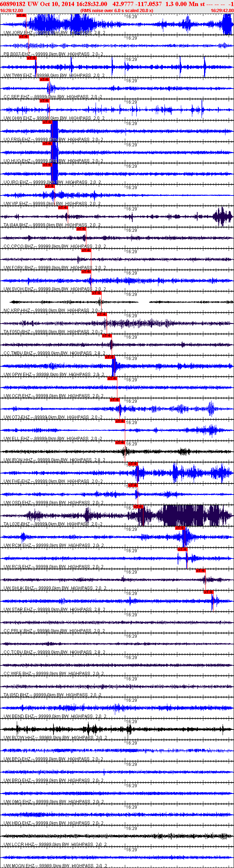Select the red pick marker on UW STAR trace
This screenshot has height=868, width=234.
[x=209, y=592]
